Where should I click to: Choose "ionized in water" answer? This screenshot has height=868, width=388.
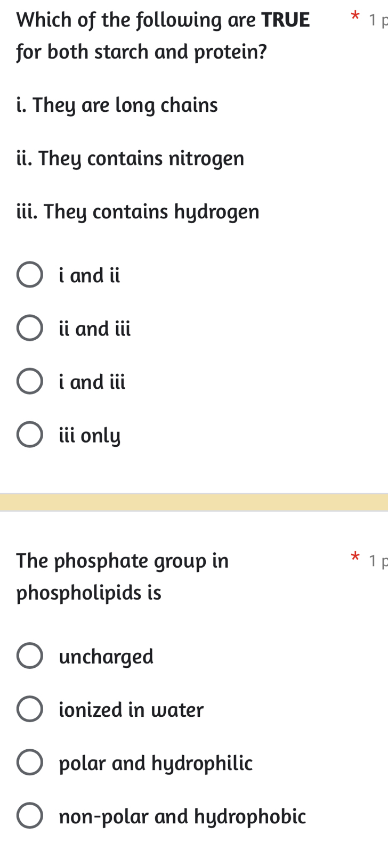coord(30,708)
